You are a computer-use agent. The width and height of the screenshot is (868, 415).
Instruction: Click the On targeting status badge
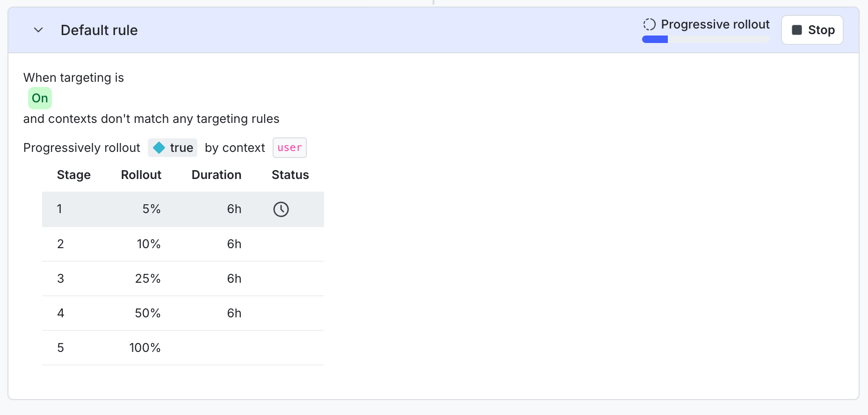click(40, 98)
